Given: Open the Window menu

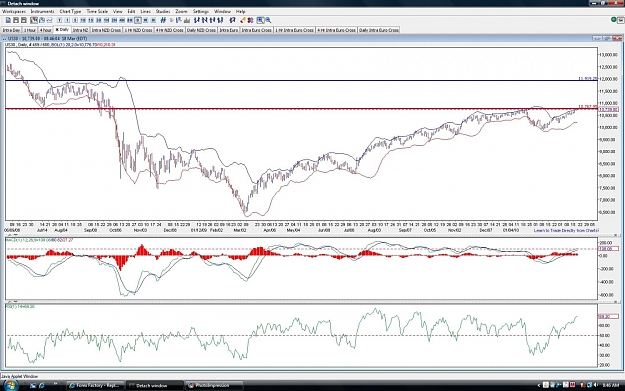Looking at the screenshot, I should [x=222, y=11].
